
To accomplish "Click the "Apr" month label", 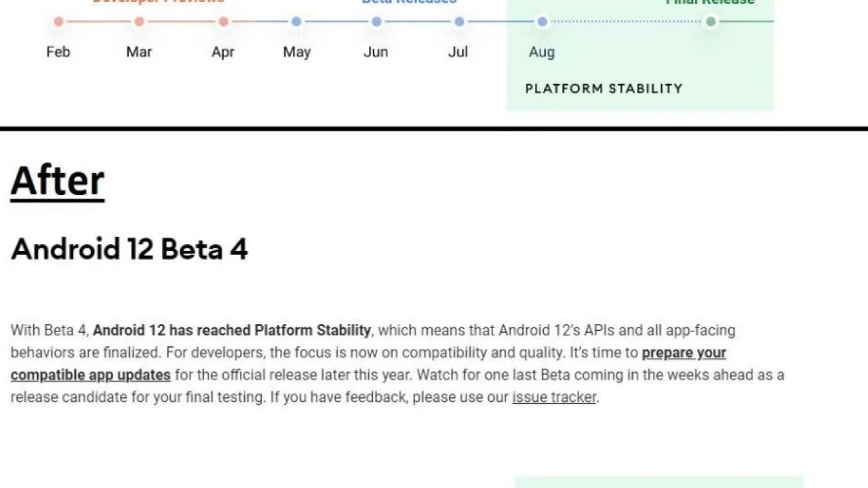I will pyautogui.click(x=223, y=52).
